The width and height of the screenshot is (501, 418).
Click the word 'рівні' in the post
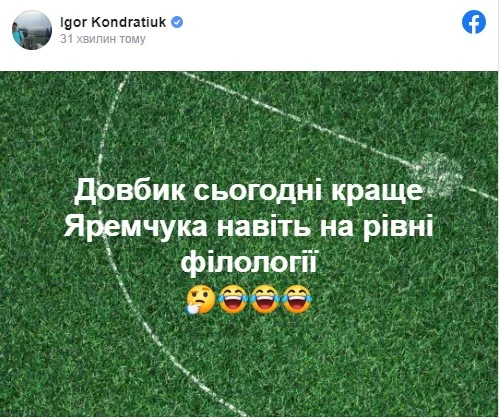tap(398, 228)
